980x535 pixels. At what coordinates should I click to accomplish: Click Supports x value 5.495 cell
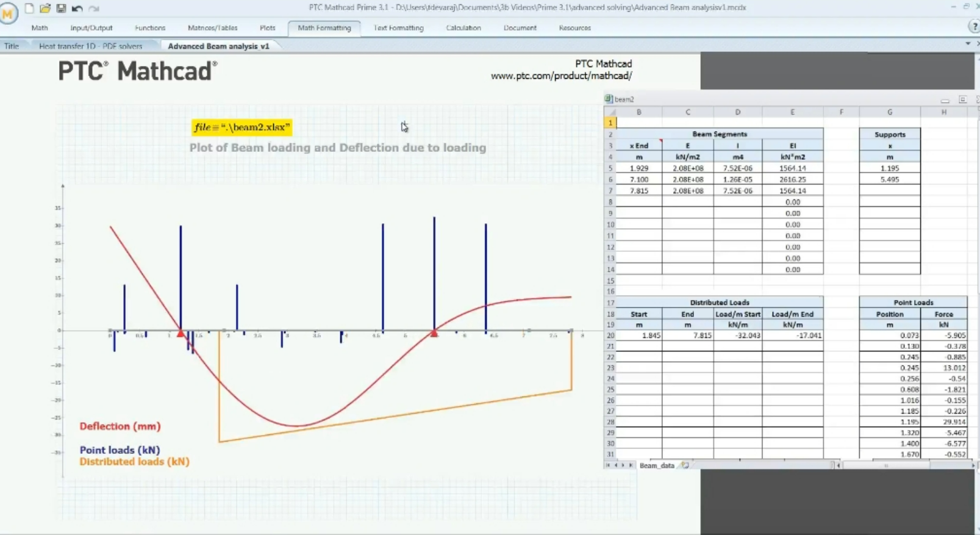890,180
